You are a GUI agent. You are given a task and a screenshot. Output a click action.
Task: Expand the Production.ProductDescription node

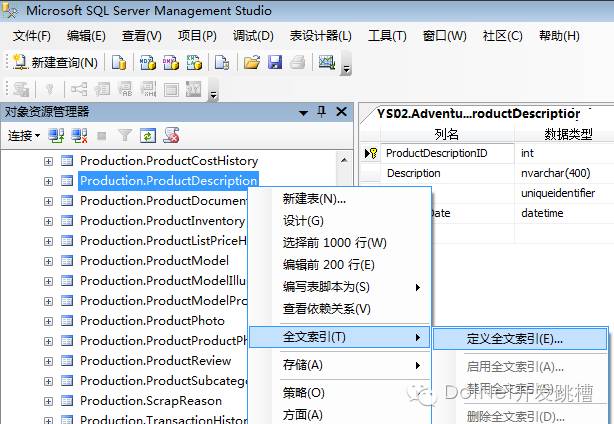[48, 181]
